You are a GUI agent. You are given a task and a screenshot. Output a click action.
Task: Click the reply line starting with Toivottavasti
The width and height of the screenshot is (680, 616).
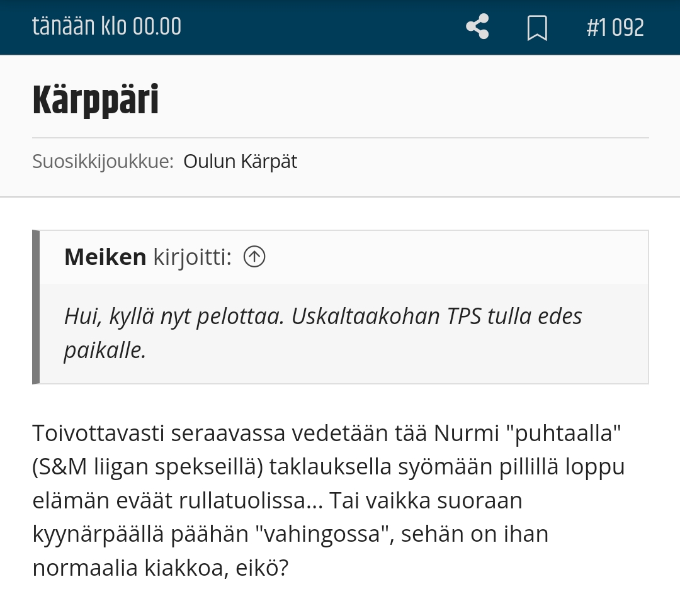[327, 433]
